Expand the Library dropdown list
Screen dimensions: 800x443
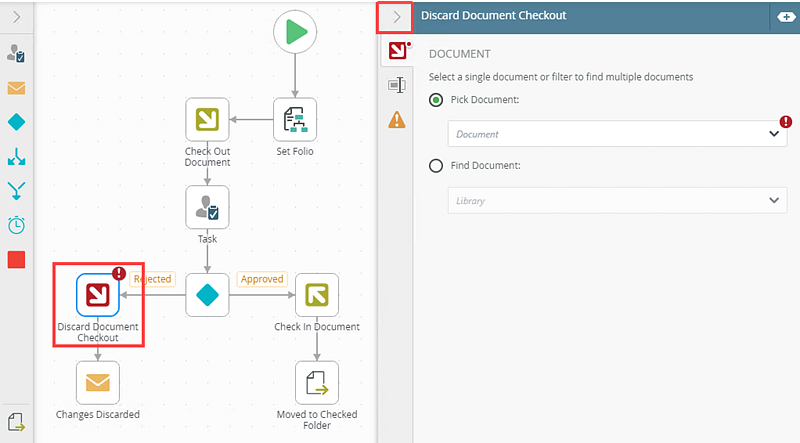tap(773, 200)
